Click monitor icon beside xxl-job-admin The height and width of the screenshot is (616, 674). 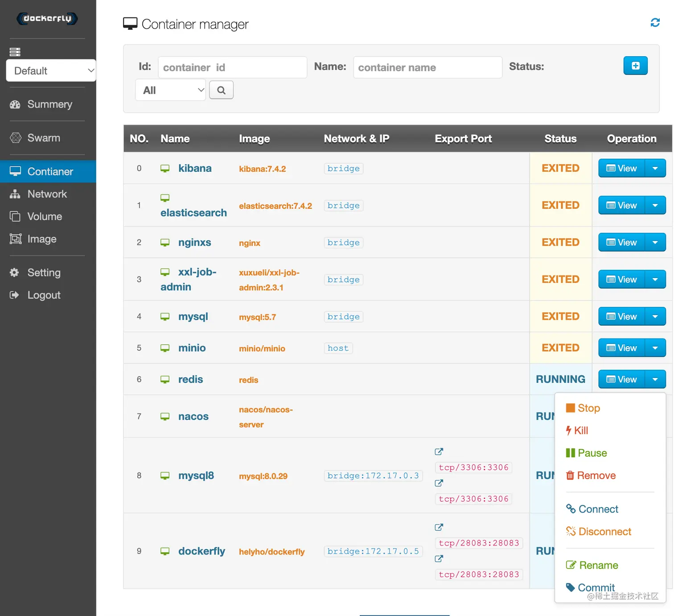point(165,272)
